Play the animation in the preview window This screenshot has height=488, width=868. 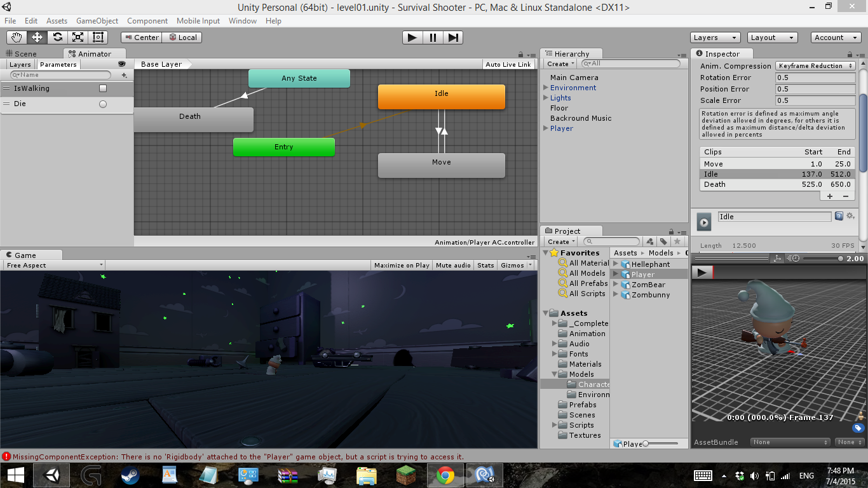coord(702,273)
